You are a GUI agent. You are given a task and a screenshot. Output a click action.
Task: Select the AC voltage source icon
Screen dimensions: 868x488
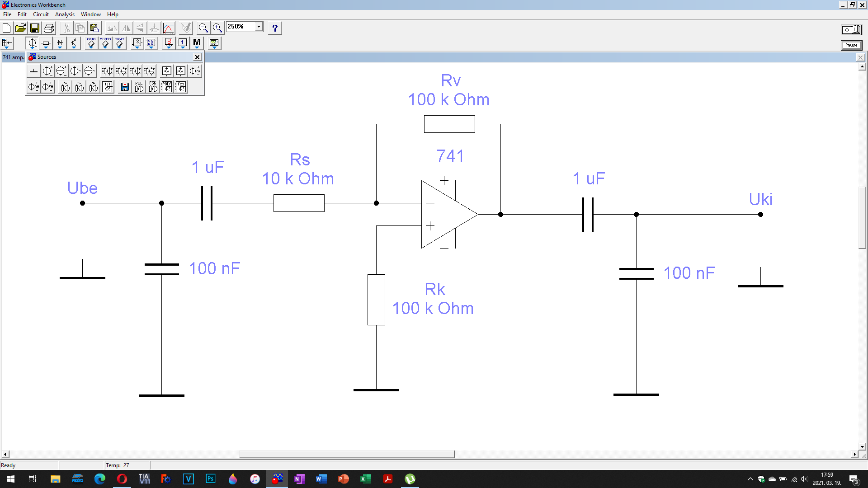(75, 71)
